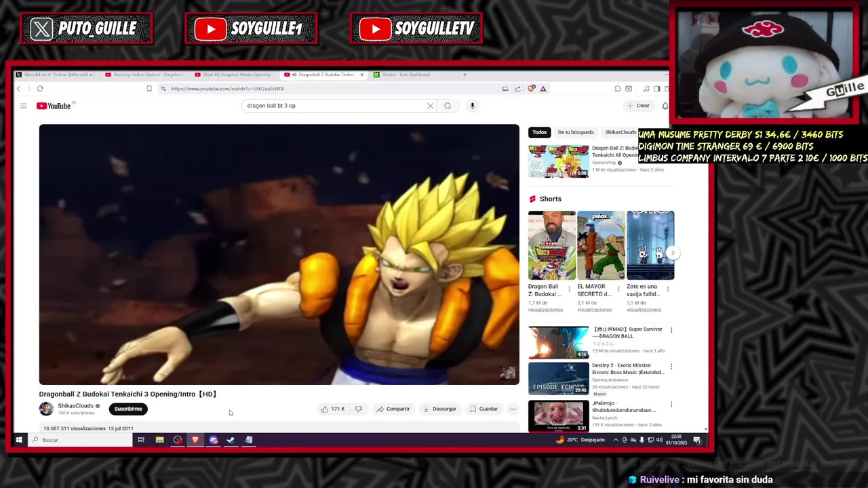Click the Windows Buscar search box

click(81, 440)
